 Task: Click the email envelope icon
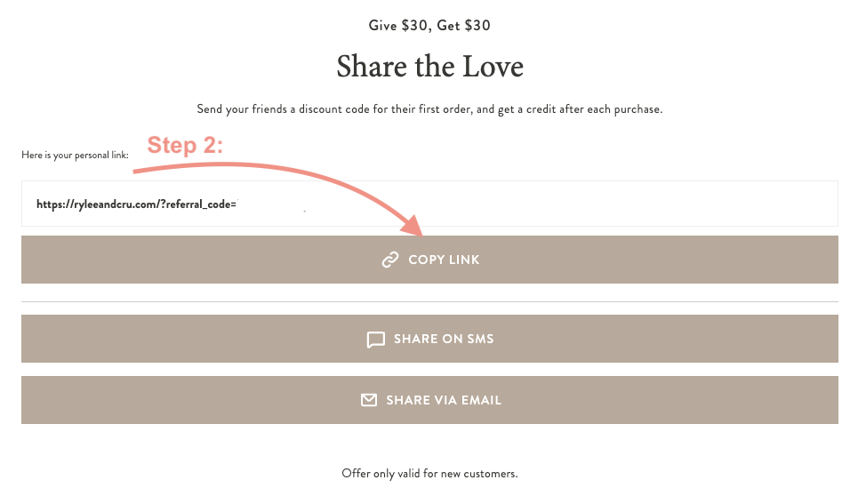point(368,400)
